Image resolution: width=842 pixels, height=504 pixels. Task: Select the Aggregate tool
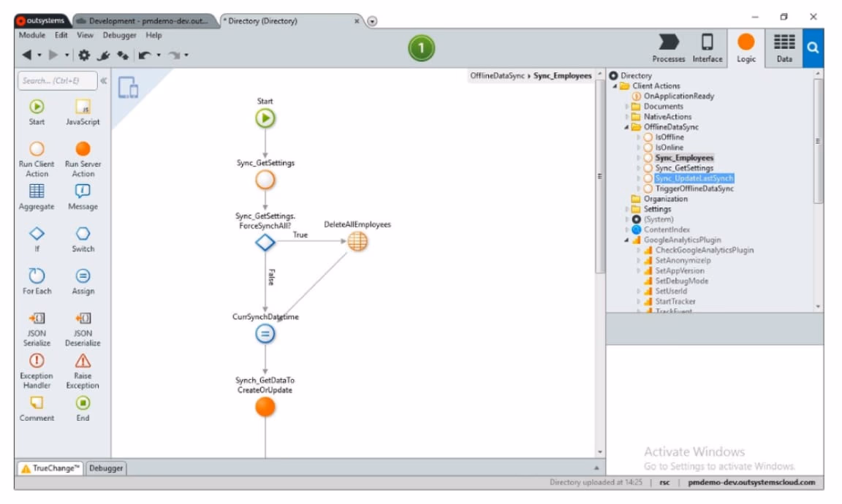37,197
